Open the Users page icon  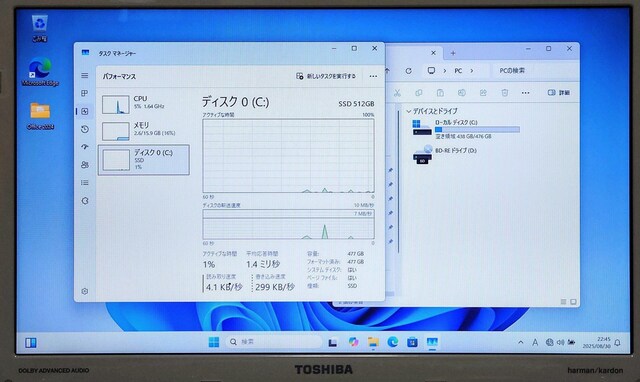84,164
